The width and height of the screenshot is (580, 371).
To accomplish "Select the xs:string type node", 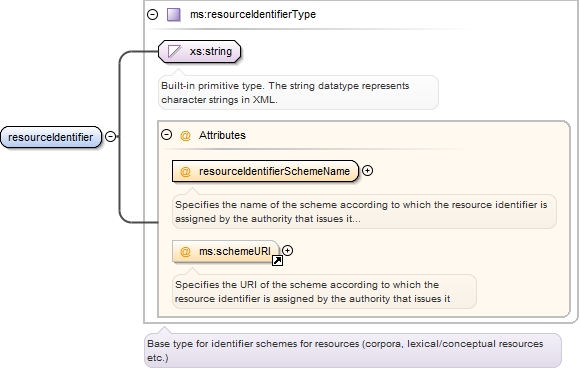I will 199,51.
